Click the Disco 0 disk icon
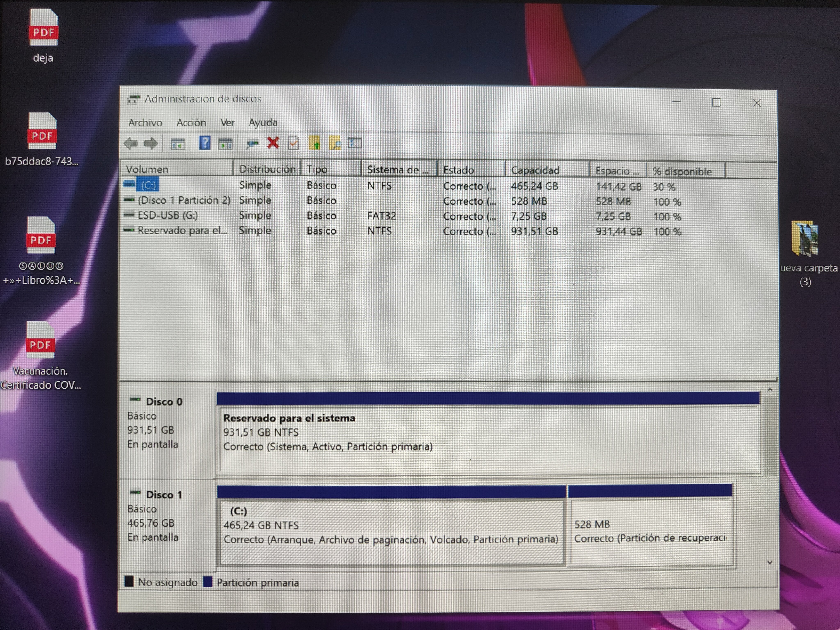Image resolution: width=840 pixels, height=630 pixels. [x=135, y=399]
